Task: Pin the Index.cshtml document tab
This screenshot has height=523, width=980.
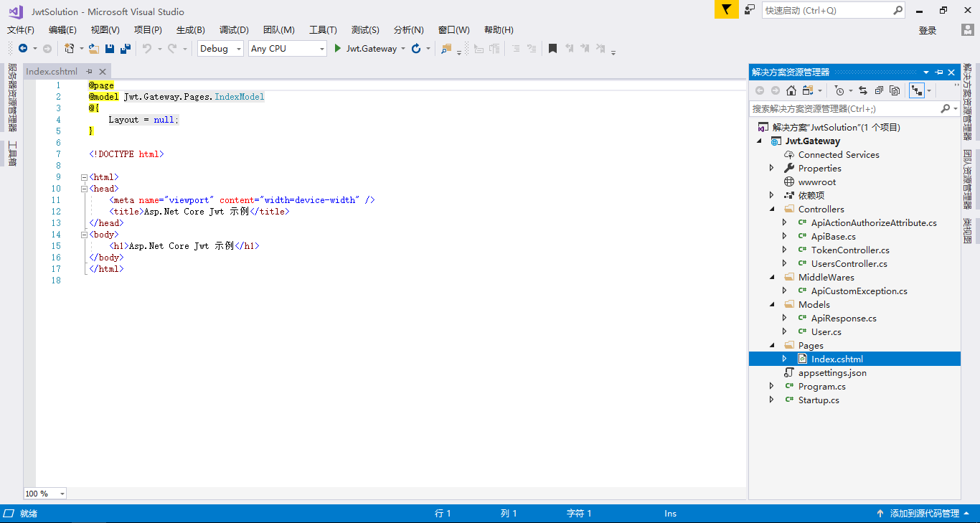Action: [x=90, y=71]
